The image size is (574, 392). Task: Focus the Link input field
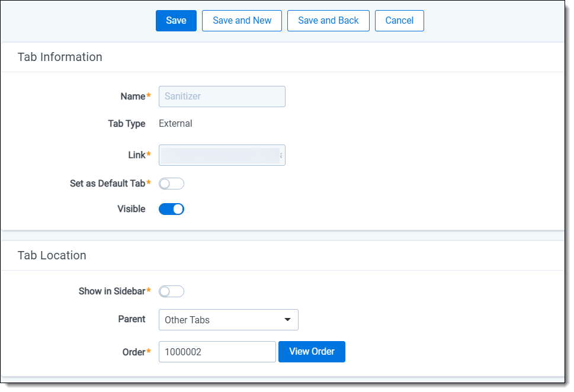click(222, 155)
